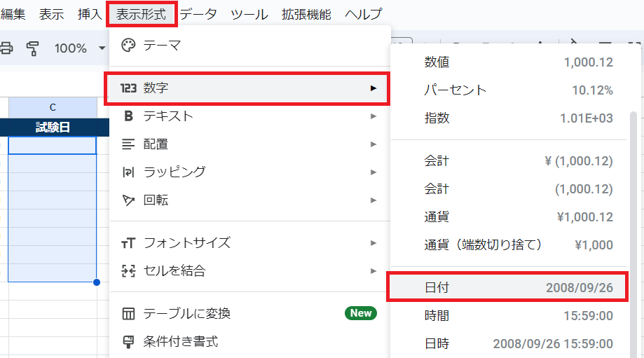Screen dimensions: 644x358
Task: Expand the 数字 submenu arrow
Action: (374, 88)
